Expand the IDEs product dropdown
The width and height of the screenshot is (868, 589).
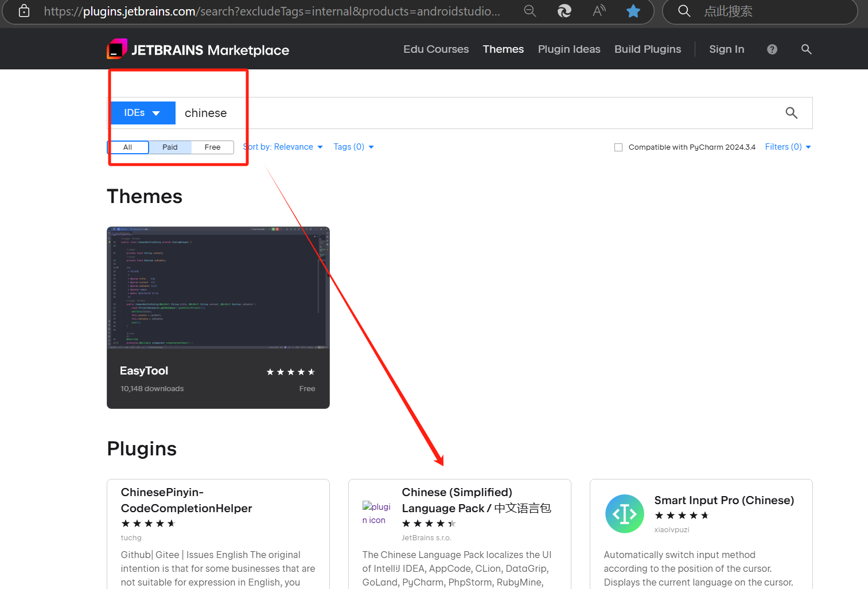point(142,113)
